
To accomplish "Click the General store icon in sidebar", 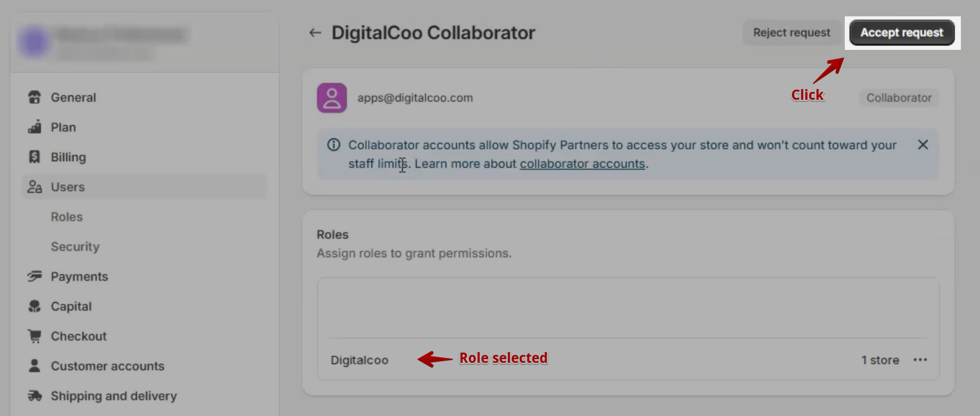I will 35,97.
